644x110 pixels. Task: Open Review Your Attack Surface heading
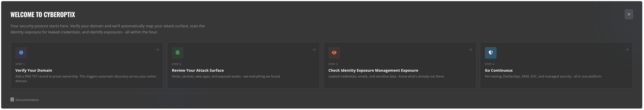[x=198, y=70]
